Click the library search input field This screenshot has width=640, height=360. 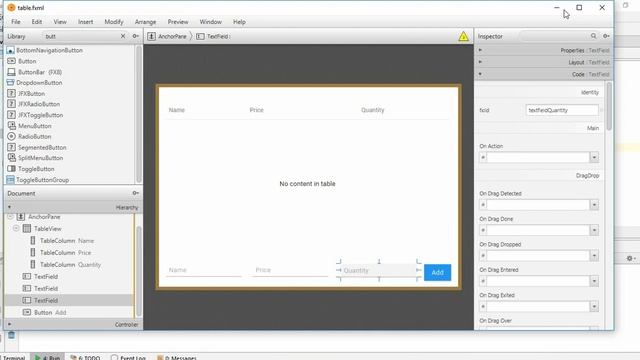(81, 36)
